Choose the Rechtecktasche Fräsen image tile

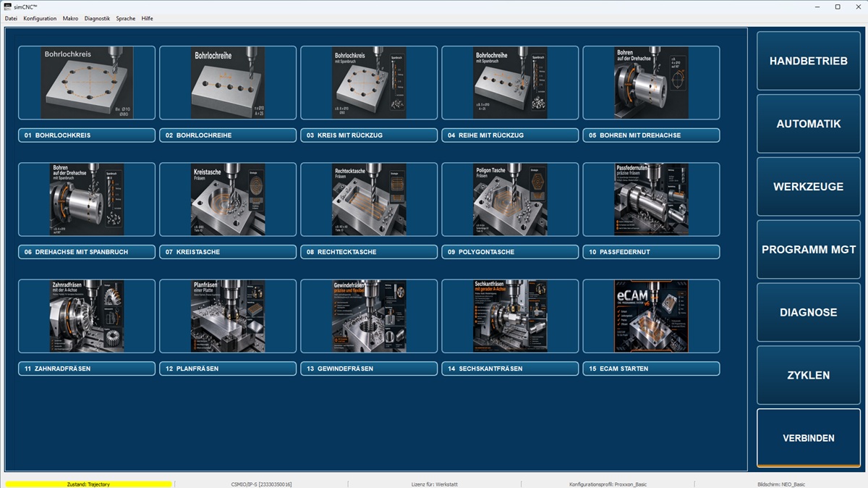click(369, 199)
